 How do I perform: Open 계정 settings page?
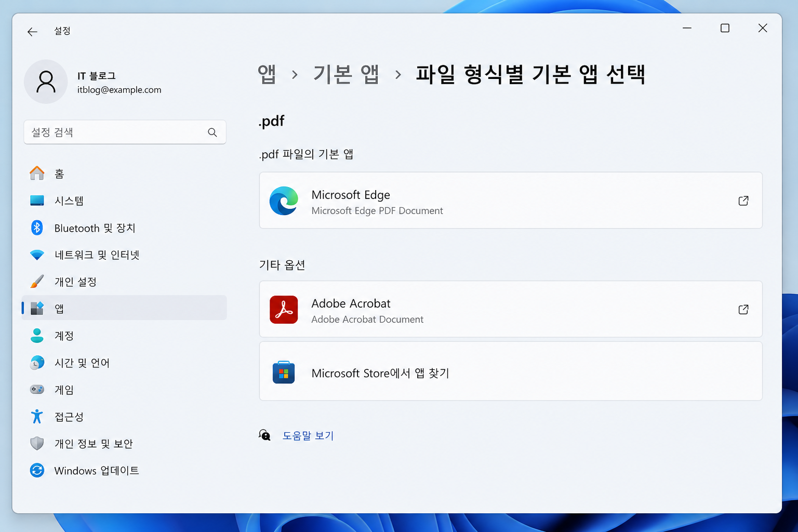[124, 336]
